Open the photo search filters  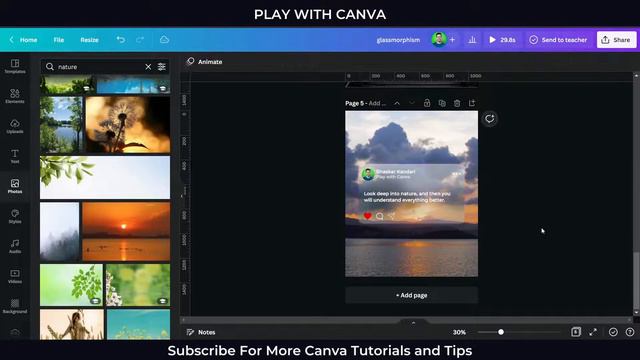click(x=162, y=67)
